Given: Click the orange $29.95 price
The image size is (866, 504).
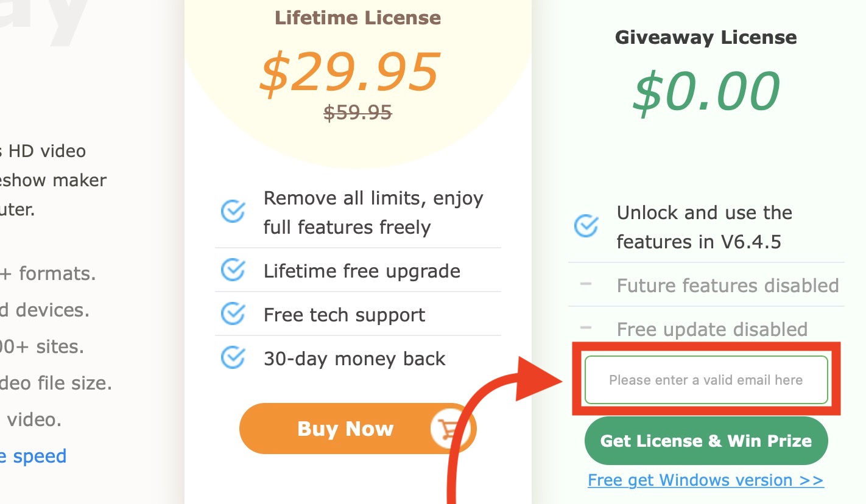Looking at the screenshot, I should click(350, 72).
